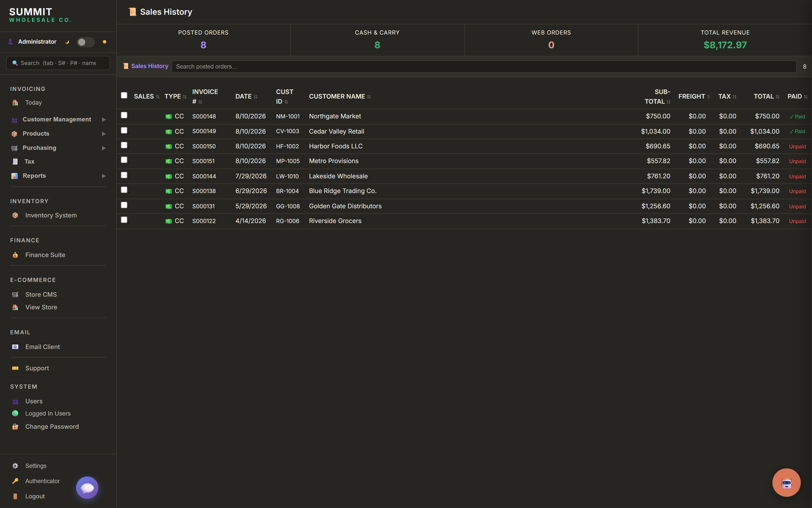Open Reports menu item
This screenshot has width=812, height=508.
34,176
